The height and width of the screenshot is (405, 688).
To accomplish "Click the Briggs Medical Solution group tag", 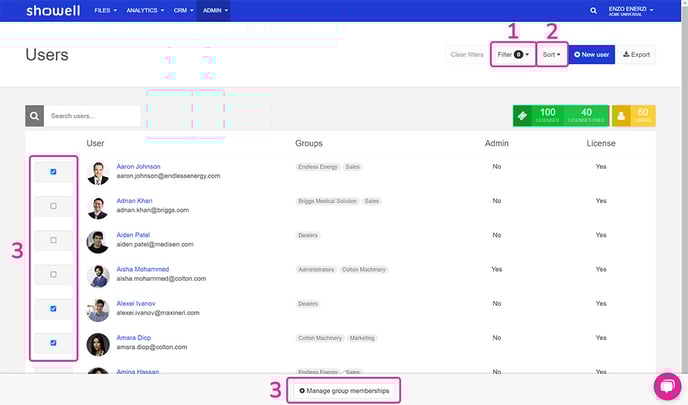I will pos(327,201).
